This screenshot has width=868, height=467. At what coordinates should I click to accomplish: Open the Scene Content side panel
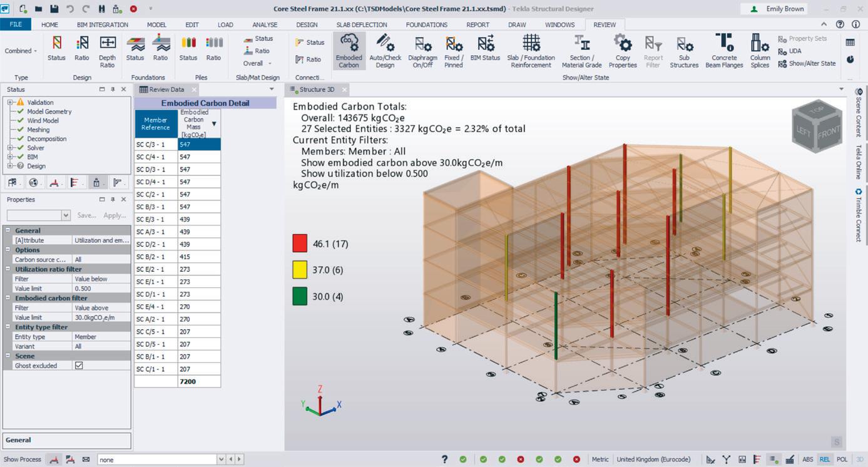click(x=859, y=112)
